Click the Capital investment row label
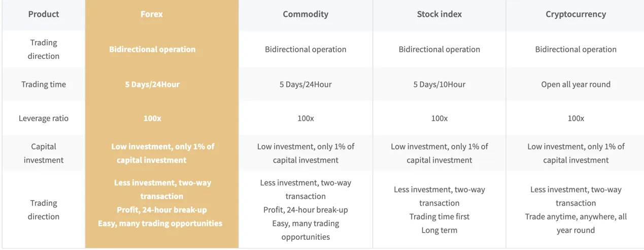 (x=44, y=153)
